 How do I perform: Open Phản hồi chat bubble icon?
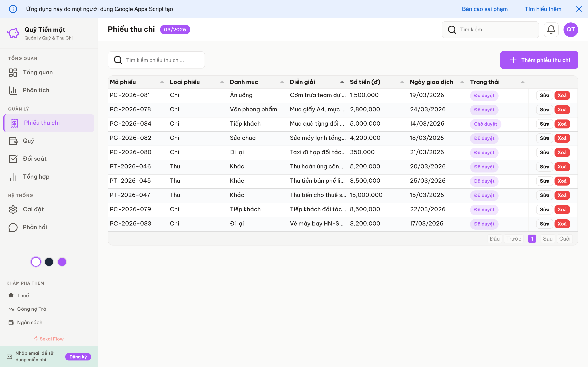13,227
